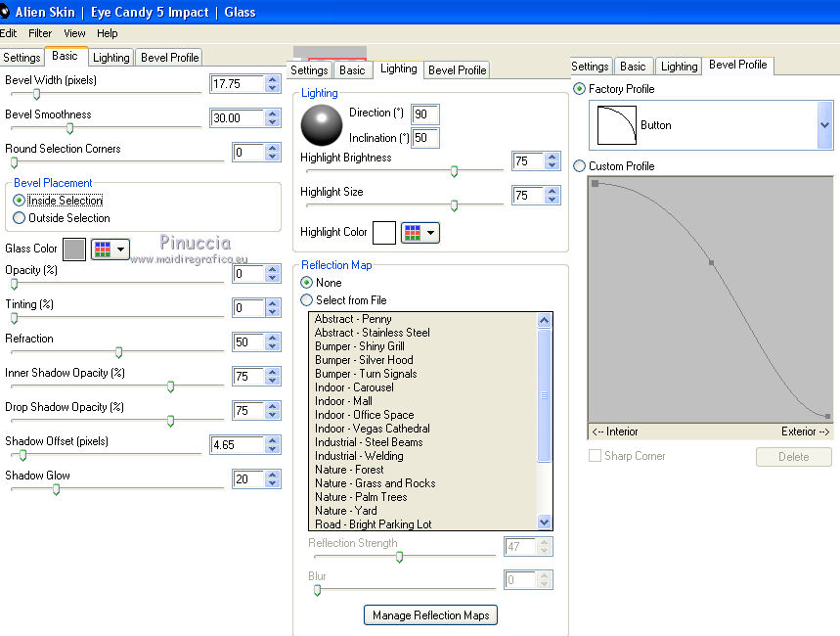Click the Alien Skin app icon in title bar
The height and width of the screenshot is (636, 840).
coord(5,12)
